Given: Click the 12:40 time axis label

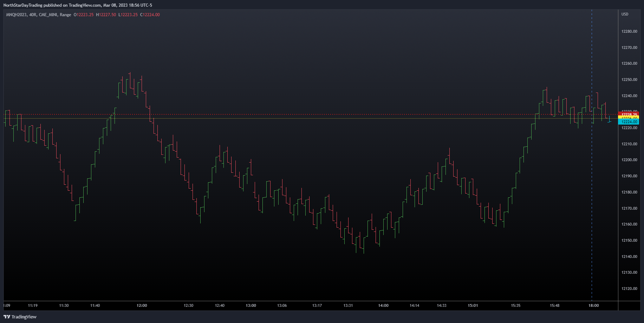Looking at the screenshot, I should pos(220,305).
